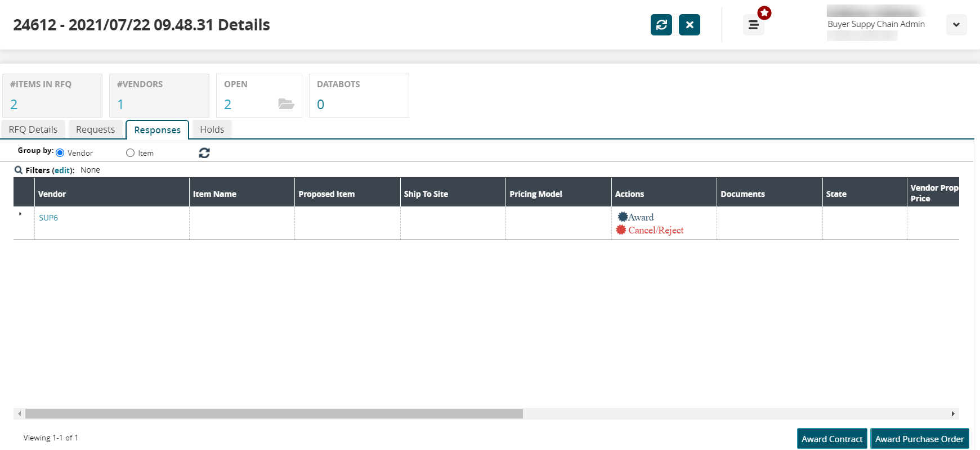Click the Award action link text
Image resolution: width=980 pixels, height=450 pixels.
click(x=641, y=217)
